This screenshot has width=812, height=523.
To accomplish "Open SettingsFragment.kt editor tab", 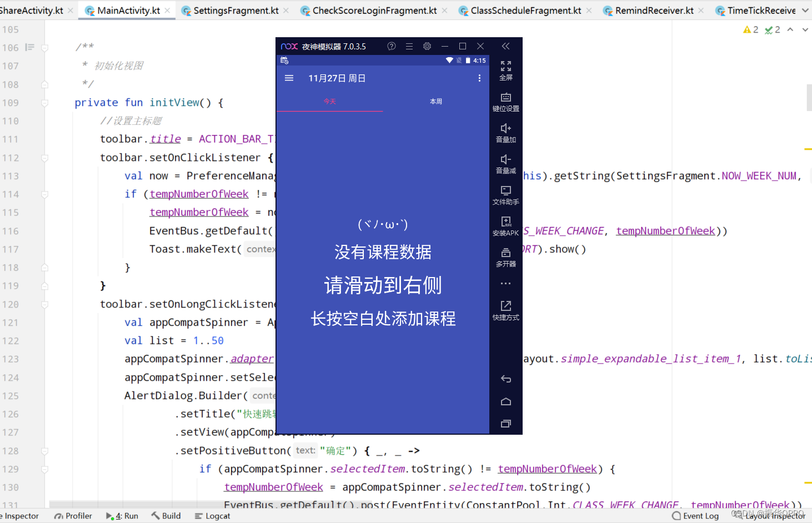I will (x=235, y=11).
